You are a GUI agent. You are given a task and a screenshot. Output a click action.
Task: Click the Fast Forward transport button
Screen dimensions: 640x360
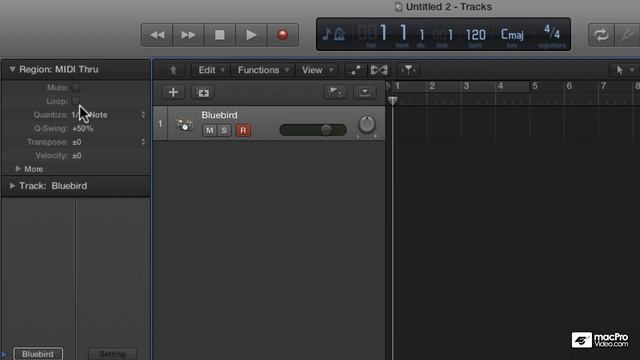tap(188, 35)
